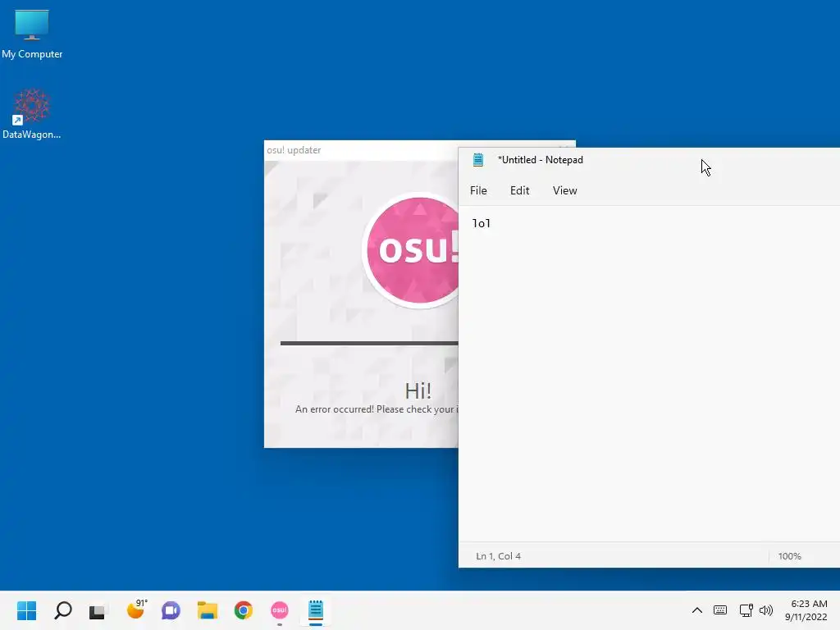Open the My Computer desktop icon
The height and width of the screenshot is (630, 840).
tap(32, 34)
